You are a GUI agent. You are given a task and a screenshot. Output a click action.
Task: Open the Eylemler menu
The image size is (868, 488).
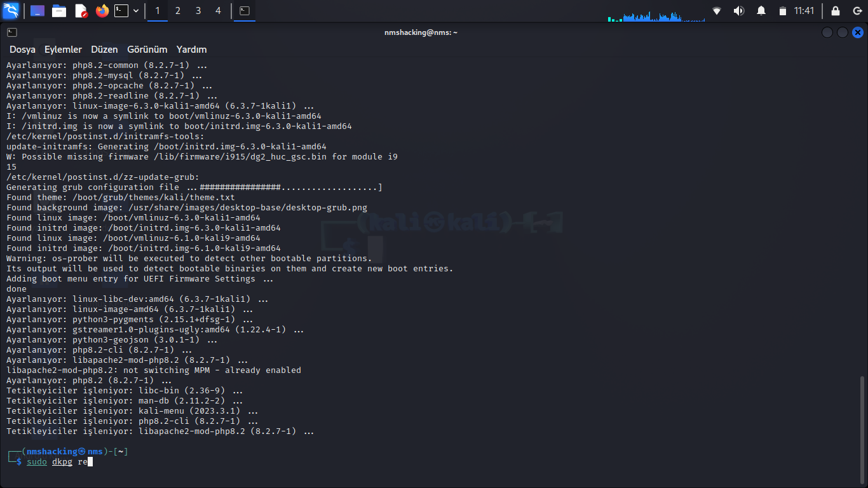(x=63, y=50)
